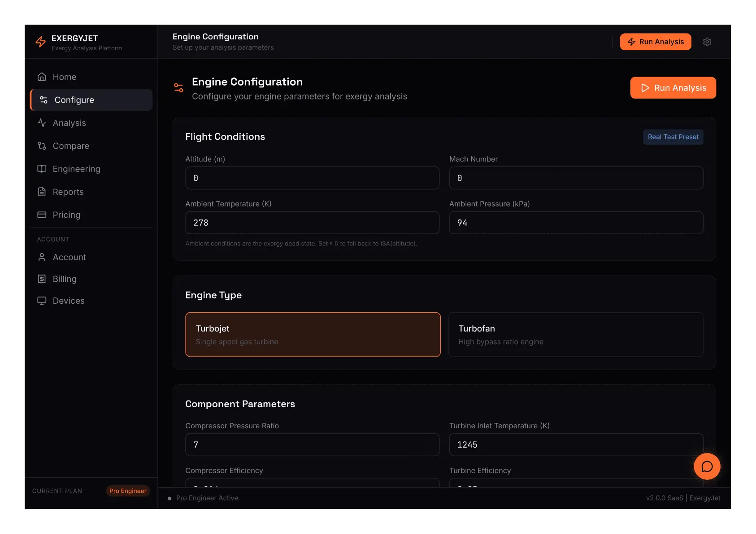Viewport: 756px width, 534px height.
Task: Select the Turbofan engine type card
Action: pos(576,335)
